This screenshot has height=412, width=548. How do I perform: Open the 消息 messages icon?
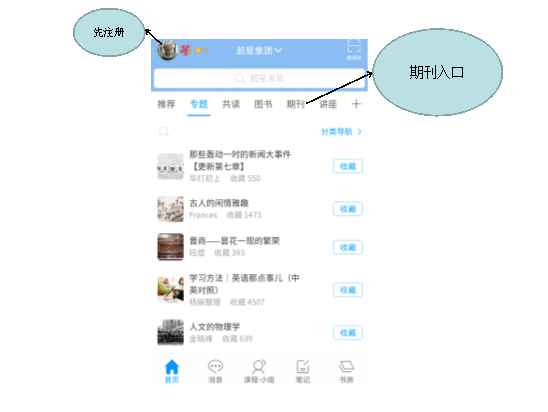click(x=215, y=371)
